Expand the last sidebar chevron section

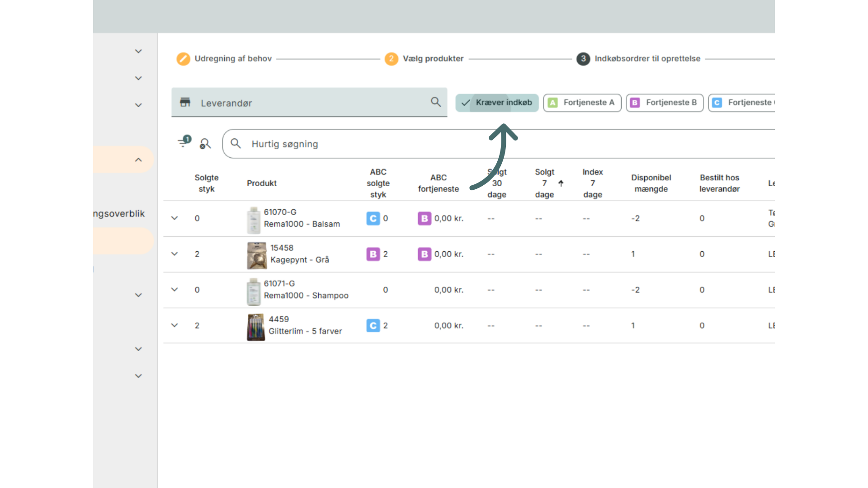pos(138,376)
